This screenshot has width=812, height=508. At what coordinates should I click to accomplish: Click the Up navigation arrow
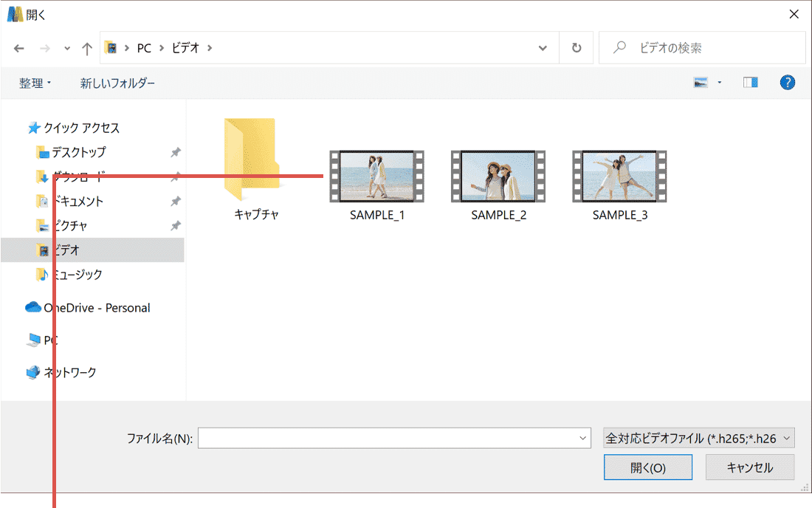[x=86, y=47]
